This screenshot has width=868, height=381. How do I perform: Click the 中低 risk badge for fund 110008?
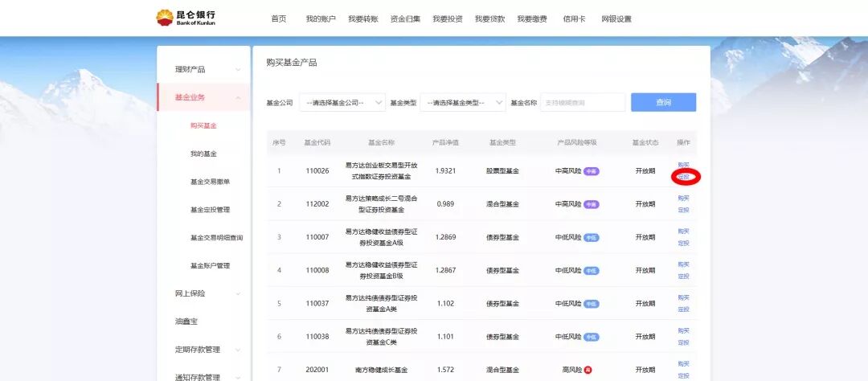click(592, 271)
